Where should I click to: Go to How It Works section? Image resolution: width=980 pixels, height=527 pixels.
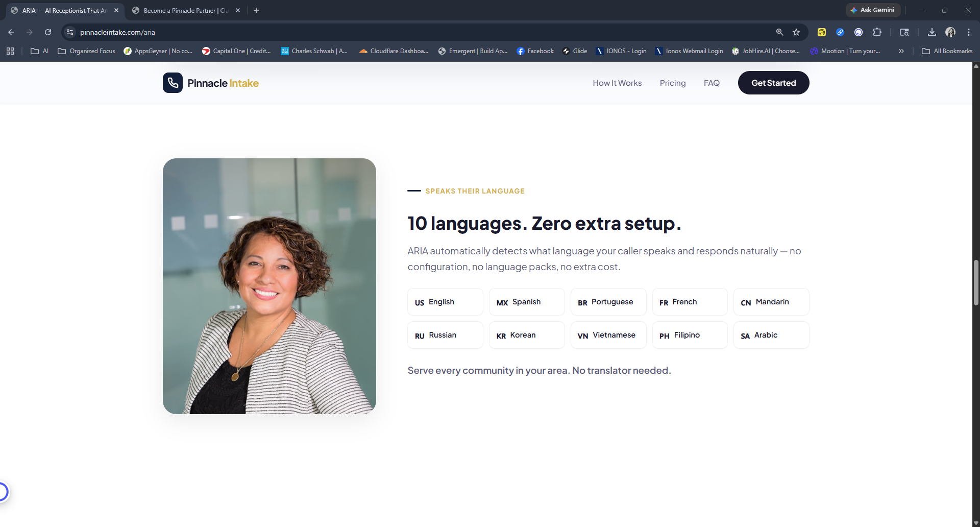coord(617,83)
